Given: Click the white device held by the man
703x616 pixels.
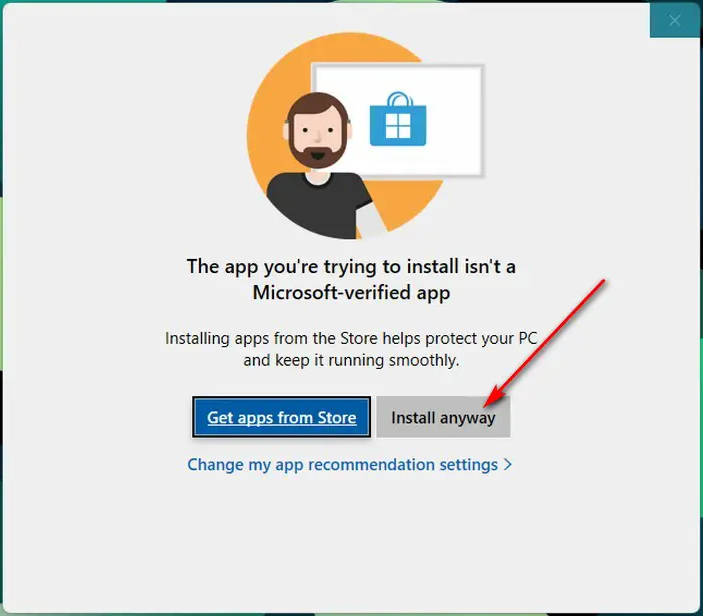Looking at the screenshot, I should click(370, 221).
